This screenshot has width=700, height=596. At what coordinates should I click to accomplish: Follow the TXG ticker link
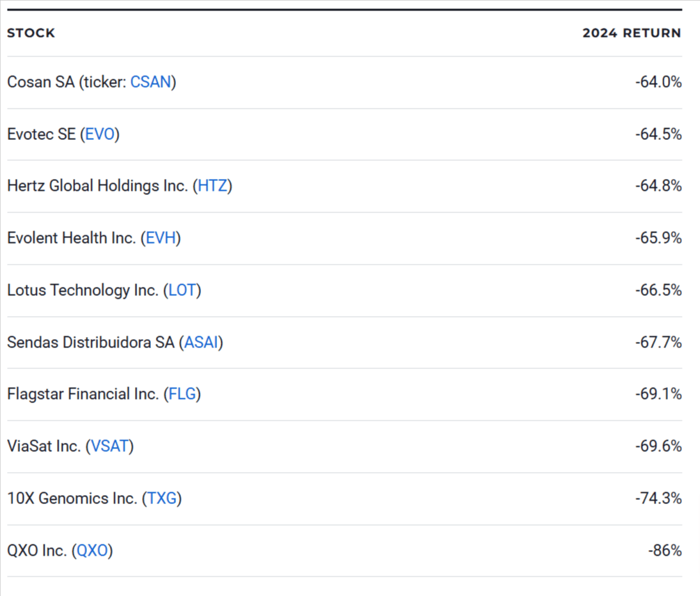point(161,499)
